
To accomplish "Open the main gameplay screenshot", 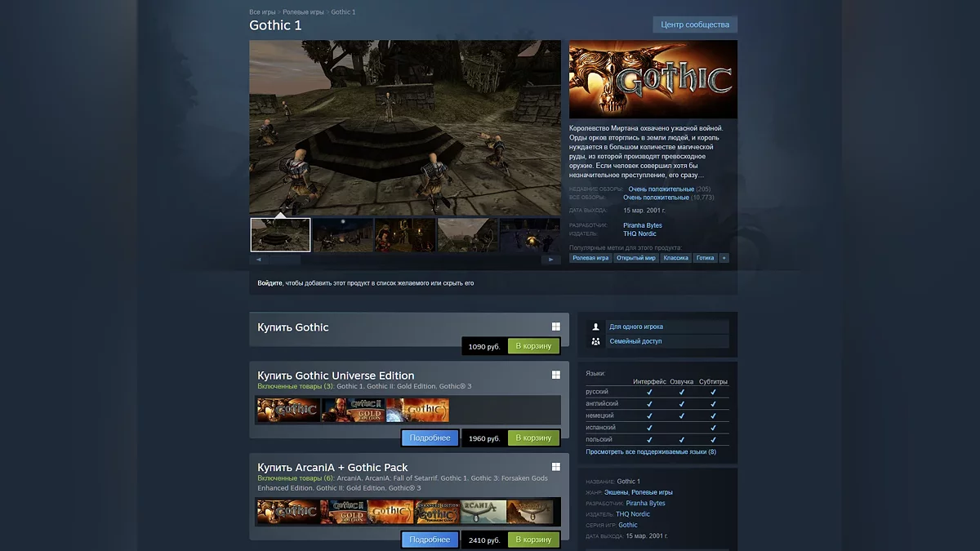I will click(x=405, y=127).
